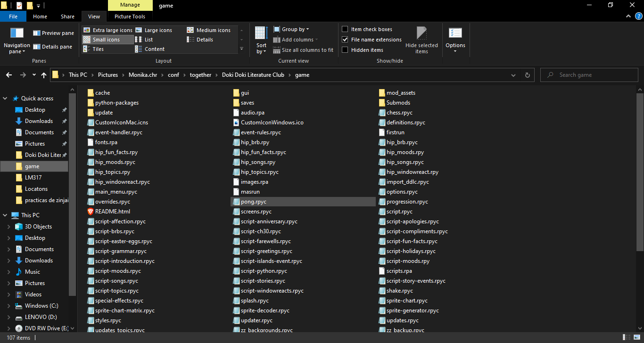The image size is (644, 343).
Task: Switch views using the status bar thumbnail icon
Action: [x=636, y=337]
